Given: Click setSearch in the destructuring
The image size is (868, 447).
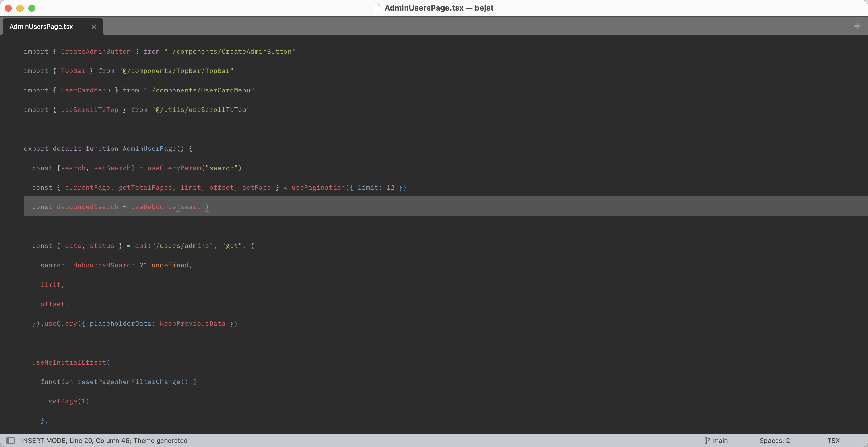Looking at the screenshot, I should 112,168.
